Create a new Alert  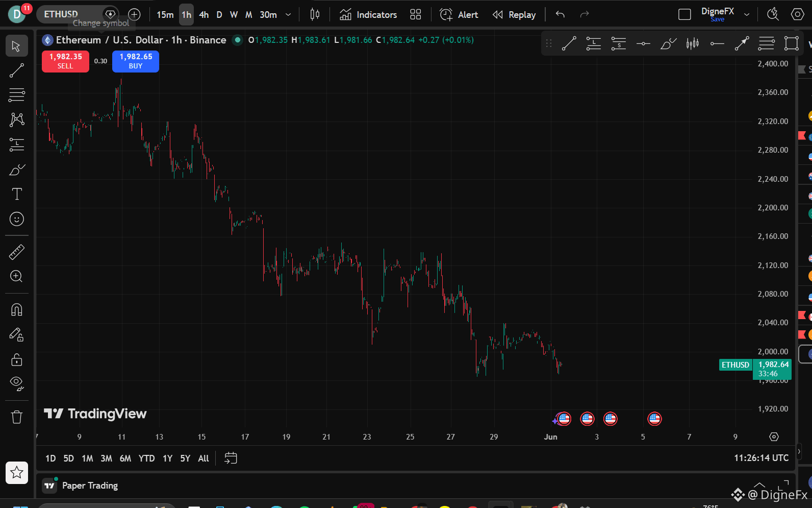pos(459,15)
